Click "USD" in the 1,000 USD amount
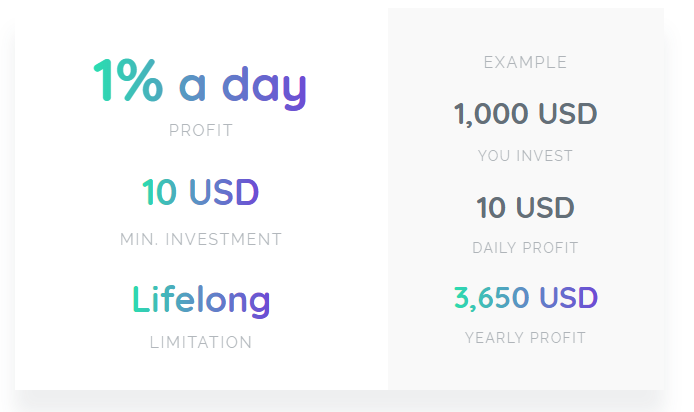The image size is (694, 412). 568,114
